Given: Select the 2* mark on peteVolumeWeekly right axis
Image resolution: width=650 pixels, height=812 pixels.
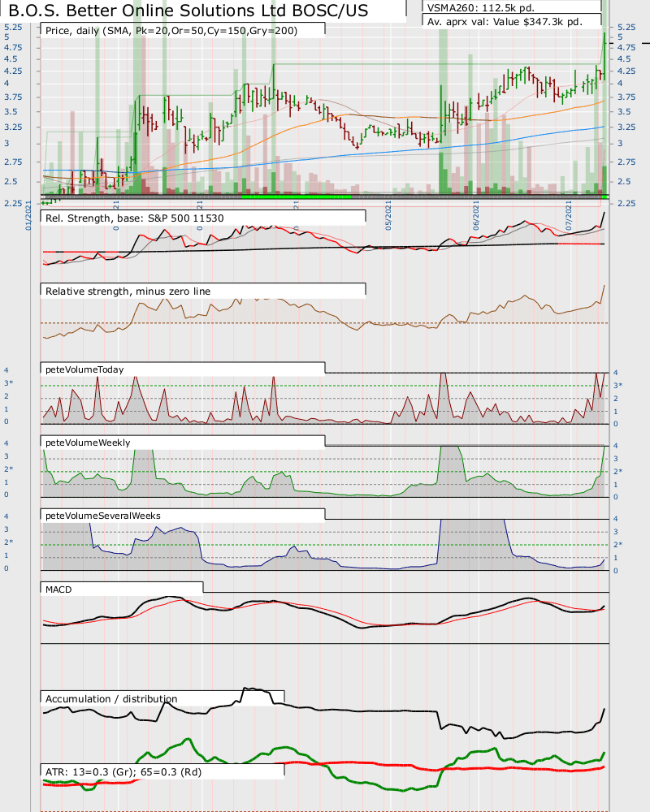Looking at the screenshot, I should tap(617, 471).
